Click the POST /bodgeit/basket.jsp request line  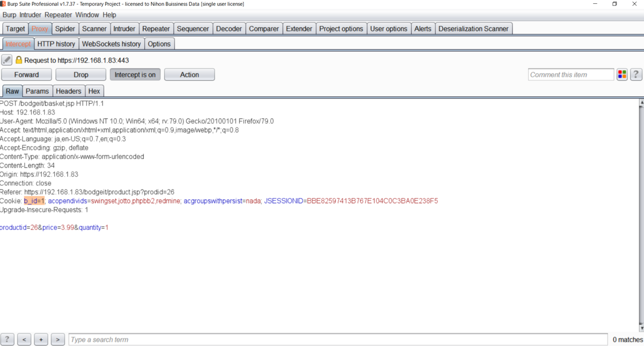pyautogui.click(x=52, y=103)
